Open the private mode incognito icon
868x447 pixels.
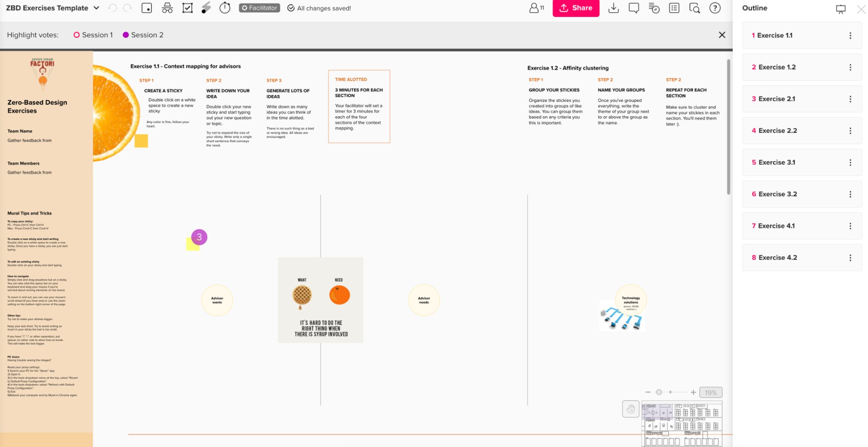point(167,8)
